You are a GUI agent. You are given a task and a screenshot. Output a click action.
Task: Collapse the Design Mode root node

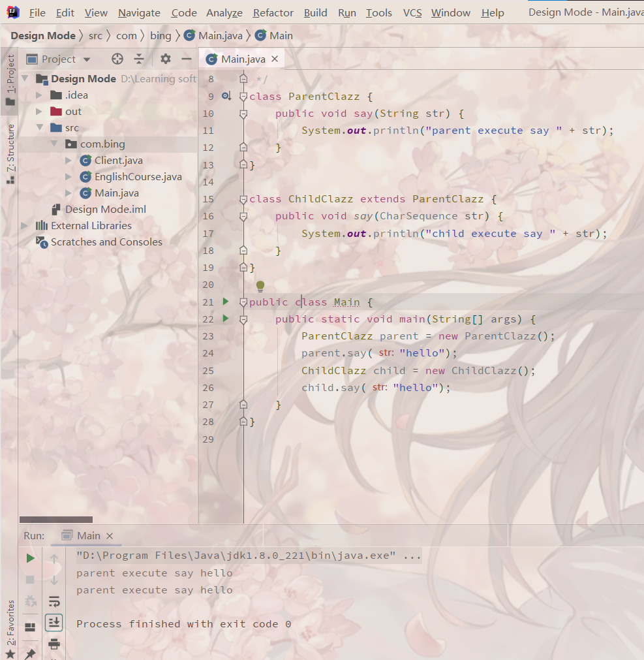(25, 78)
